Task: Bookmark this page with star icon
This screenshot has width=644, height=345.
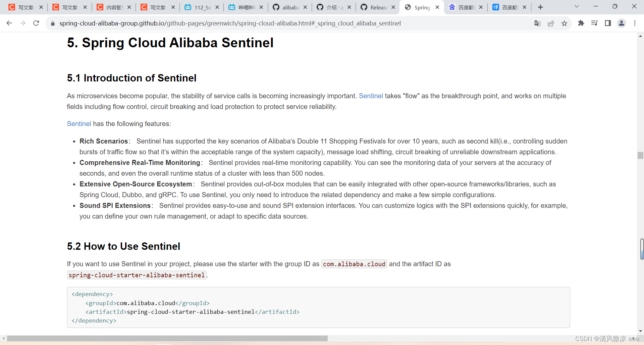Action: click(564, 23)
